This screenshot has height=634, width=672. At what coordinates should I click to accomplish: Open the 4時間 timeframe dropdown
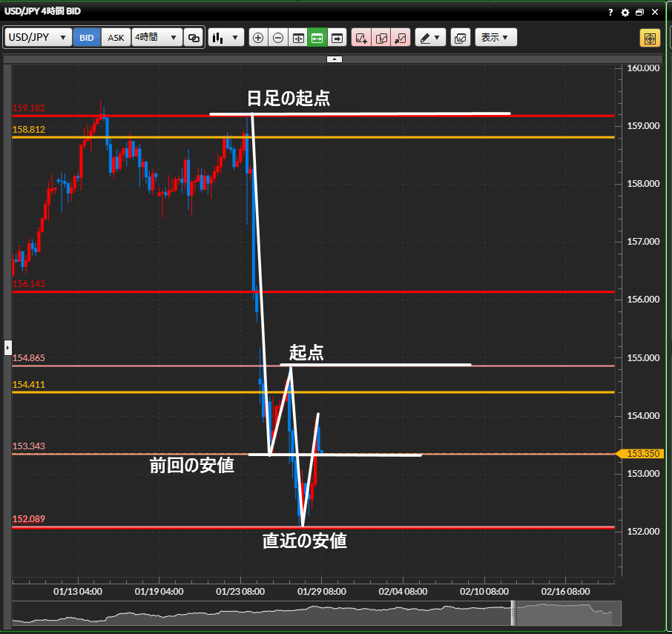tap(157, 38)
